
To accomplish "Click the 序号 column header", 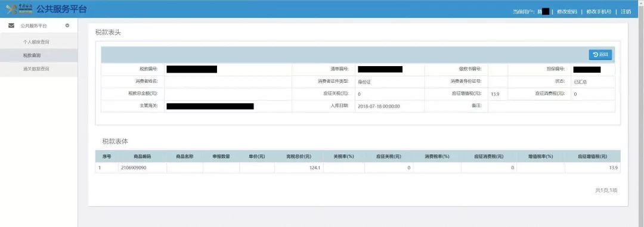I will 107,156.
